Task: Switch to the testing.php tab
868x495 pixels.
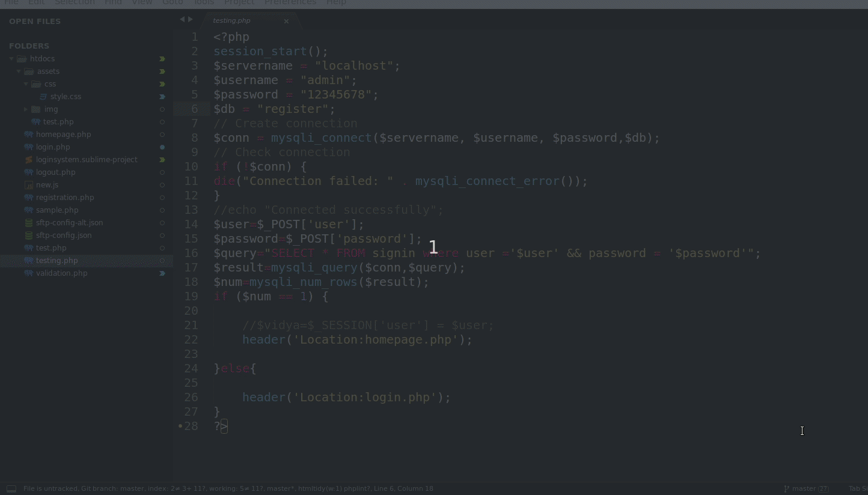Action: (x=232, y=20)
